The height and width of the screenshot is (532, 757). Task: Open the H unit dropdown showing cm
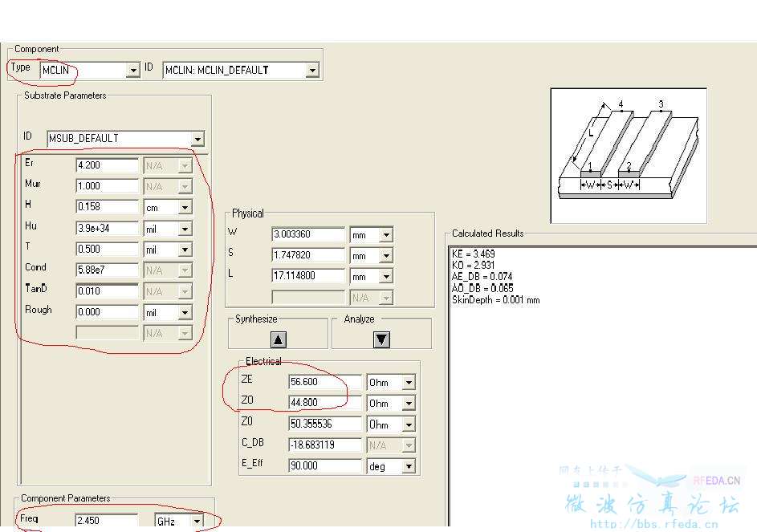[x=185, y=208]
